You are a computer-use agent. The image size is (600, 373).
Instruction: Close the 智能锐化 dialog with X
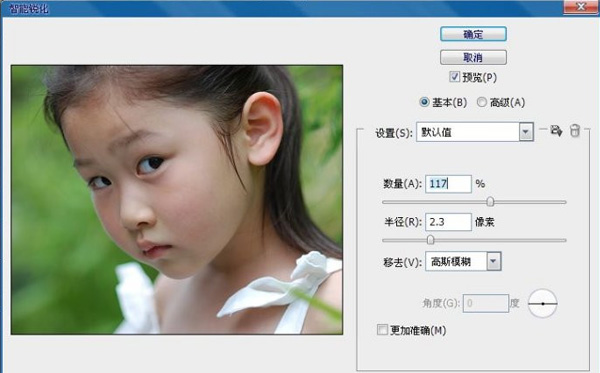pyautogui.click(x=581, y=7)
